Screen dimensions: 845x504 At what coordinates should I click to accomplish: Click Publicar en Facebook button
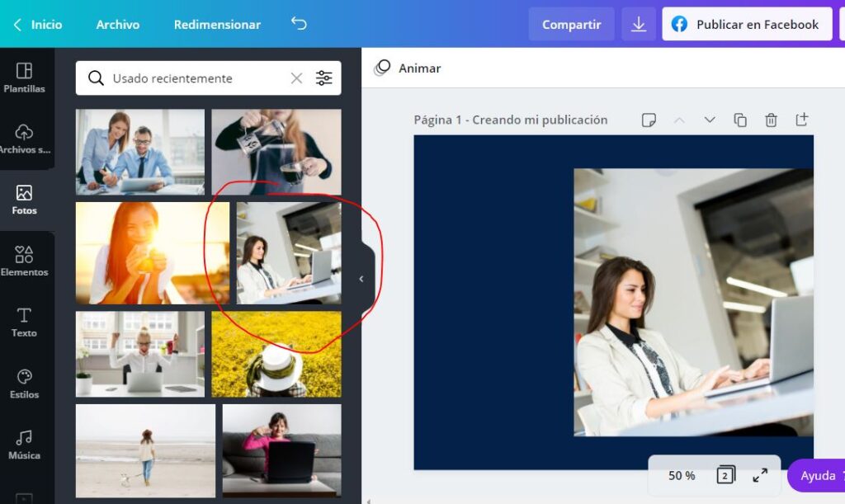tap(746, 25)
